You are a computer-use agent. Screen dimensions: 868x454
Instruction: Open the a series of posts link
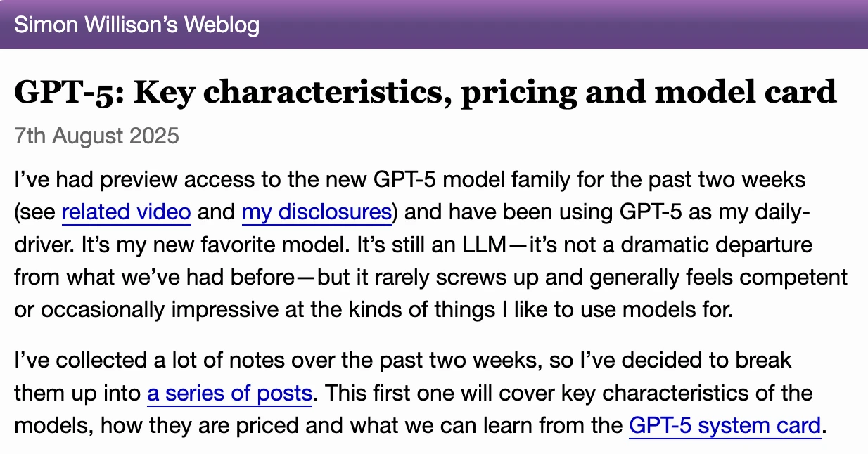229,393
